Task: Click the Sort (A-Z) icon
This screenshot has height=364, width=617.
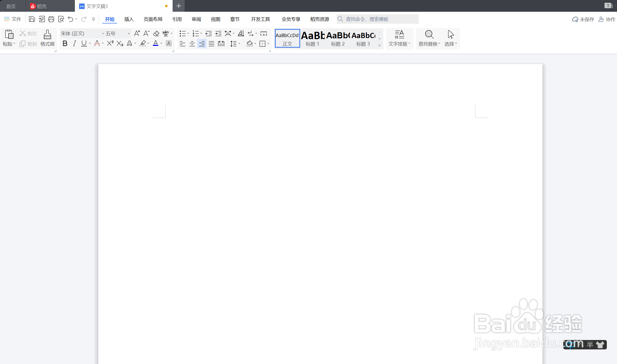Action: [x=241, y=33]
